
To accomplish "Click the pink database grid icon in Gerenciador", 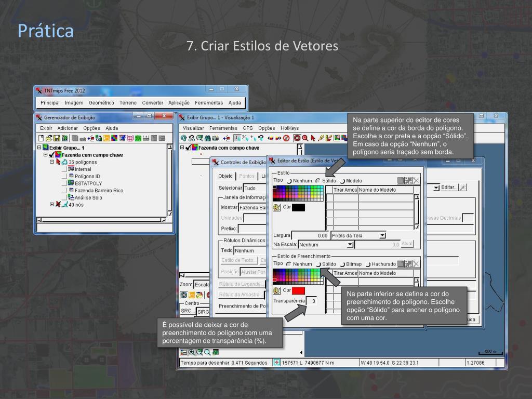I will point(130,138).
